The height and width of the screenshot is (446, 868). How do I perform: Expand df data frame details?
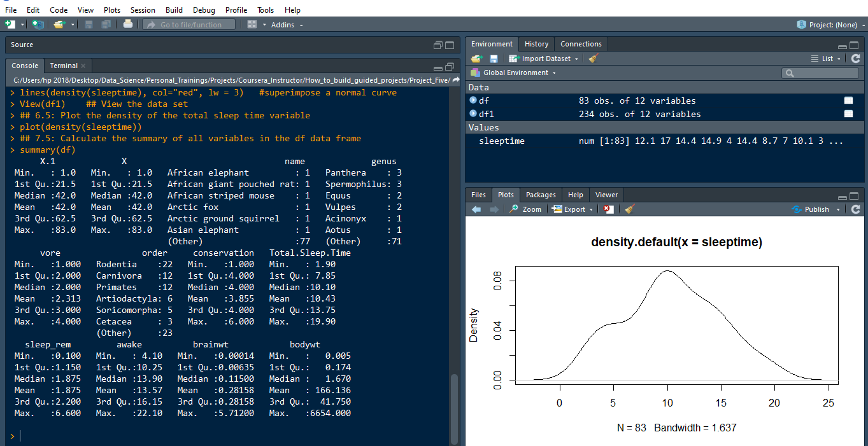tap(473, 101)
